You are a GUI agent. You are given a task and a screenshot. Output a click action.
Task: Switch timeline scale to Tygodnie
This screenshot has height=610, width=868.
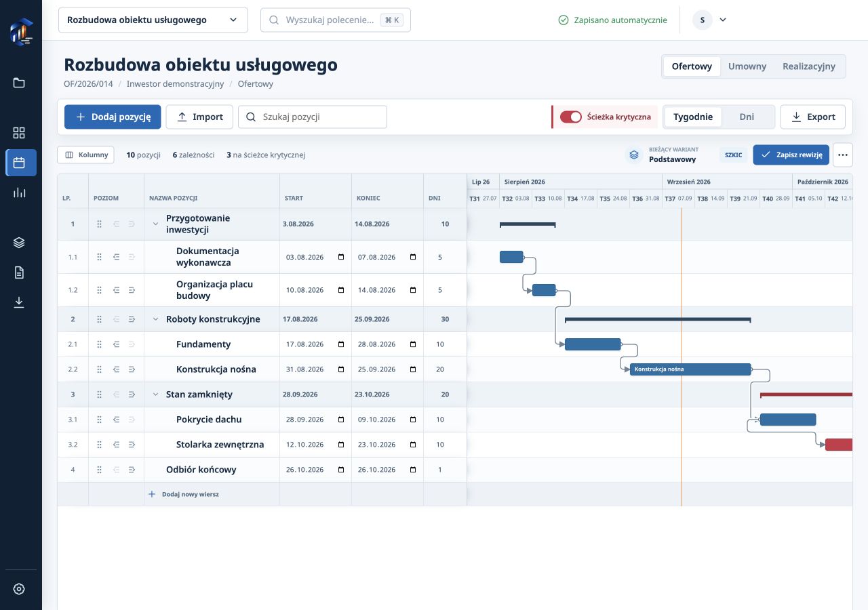pyautogui.click(x=693, y=117)
